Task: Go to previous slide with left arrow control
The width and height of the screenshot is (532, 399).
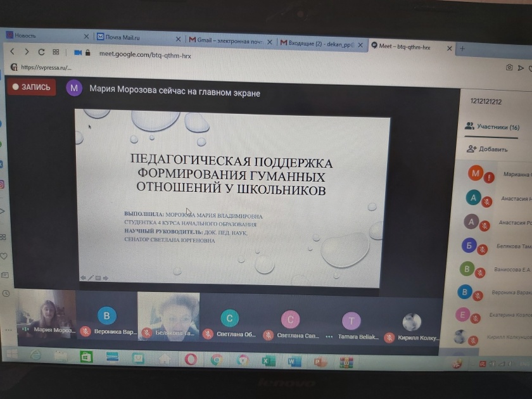Action: tap(83, 278)
